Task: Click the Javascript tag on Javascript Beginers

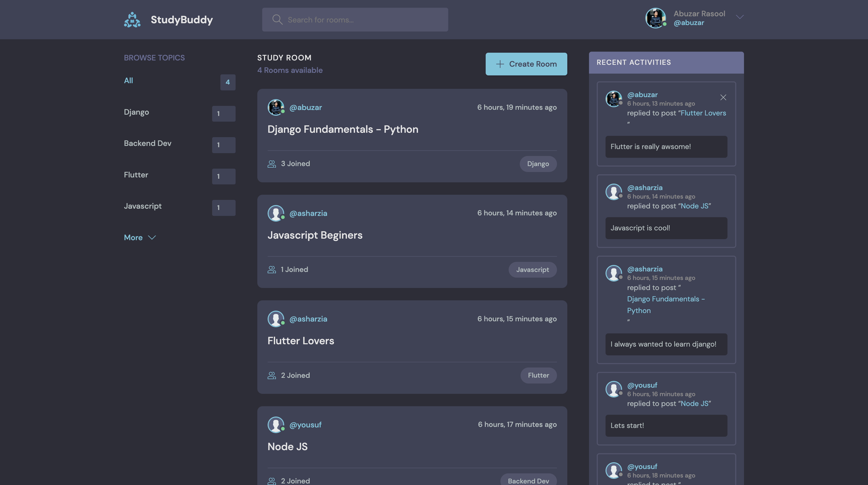Action: pos(532,269)
